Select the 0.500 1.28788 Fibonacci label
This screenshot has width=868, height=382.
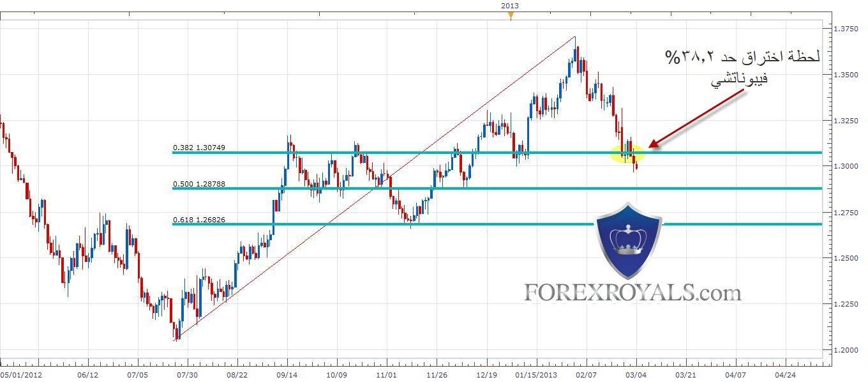coord(199,184)
